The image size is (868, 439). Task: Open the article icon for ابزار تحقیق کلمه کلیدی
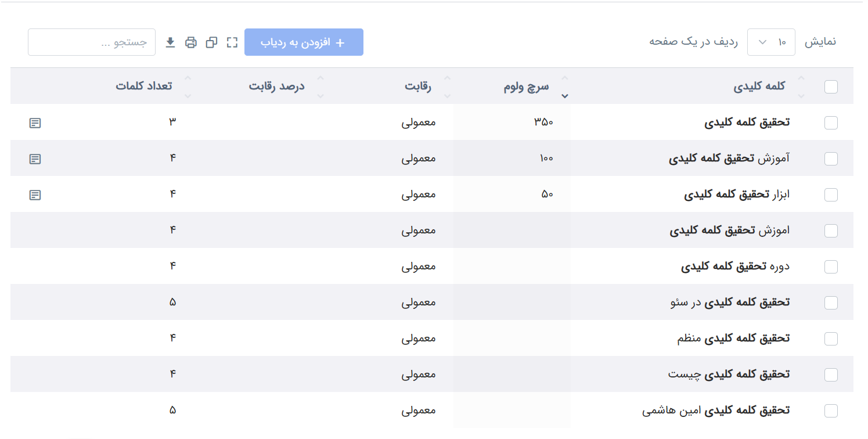coord(35,195)
